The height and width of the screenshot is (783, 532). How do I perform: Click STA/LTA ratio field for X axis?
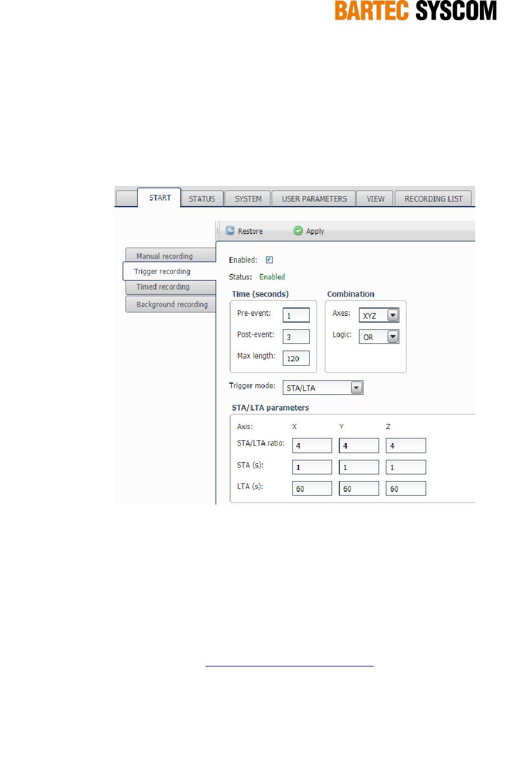[312, 445]
